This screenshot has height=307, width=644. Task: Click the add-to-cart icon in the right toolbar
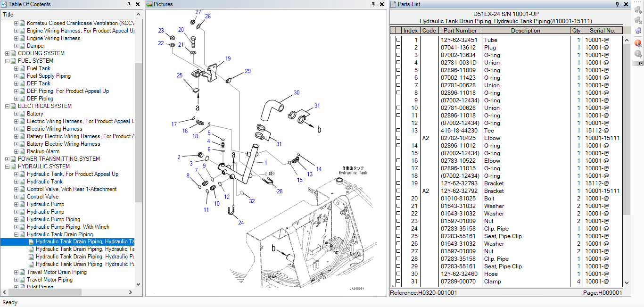tap(638, 11)
